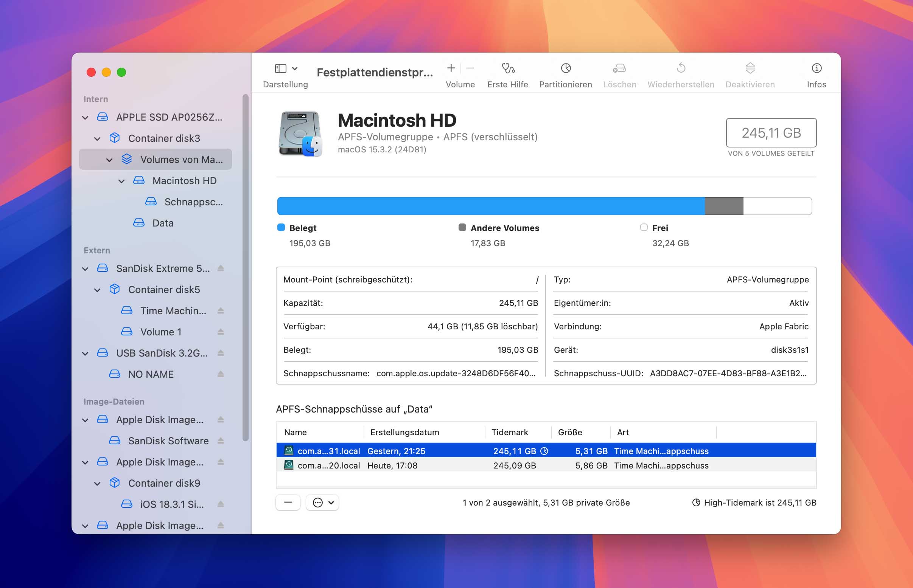Eject the NO NAME volume

[x=221, y=374]
